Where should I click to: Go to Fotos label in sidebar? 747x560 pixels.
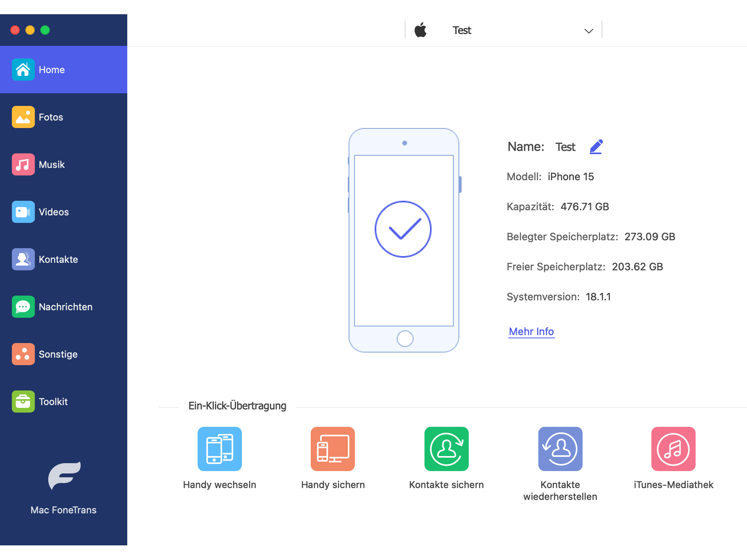pos(51,117)
